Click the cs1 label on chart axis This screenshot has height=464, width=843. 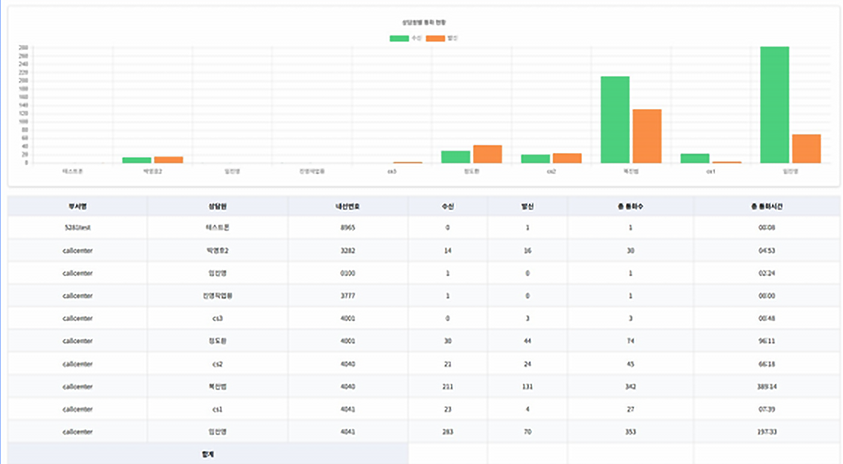(711, 172)
